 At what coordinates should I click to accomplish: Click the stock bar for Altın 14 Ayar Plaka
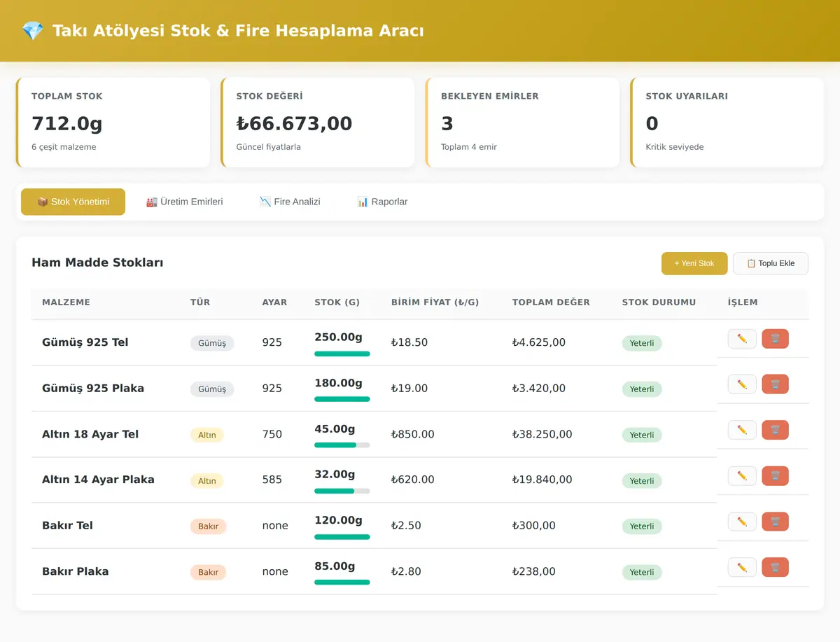(342, 491)
